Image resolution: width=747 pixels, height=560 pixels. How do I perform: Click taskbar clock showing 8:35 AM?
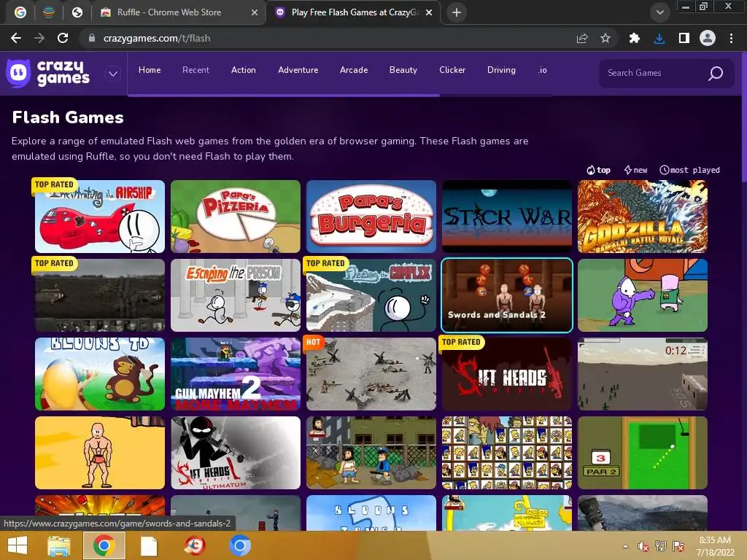pos(715,546)
